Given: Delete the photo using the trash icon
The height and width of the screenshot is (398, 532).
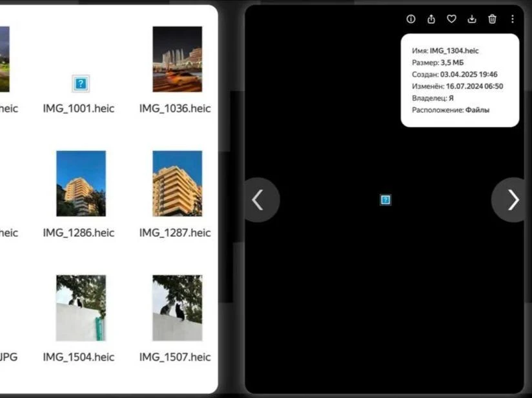Looking at the screenshot, I should tap(493, 19).
